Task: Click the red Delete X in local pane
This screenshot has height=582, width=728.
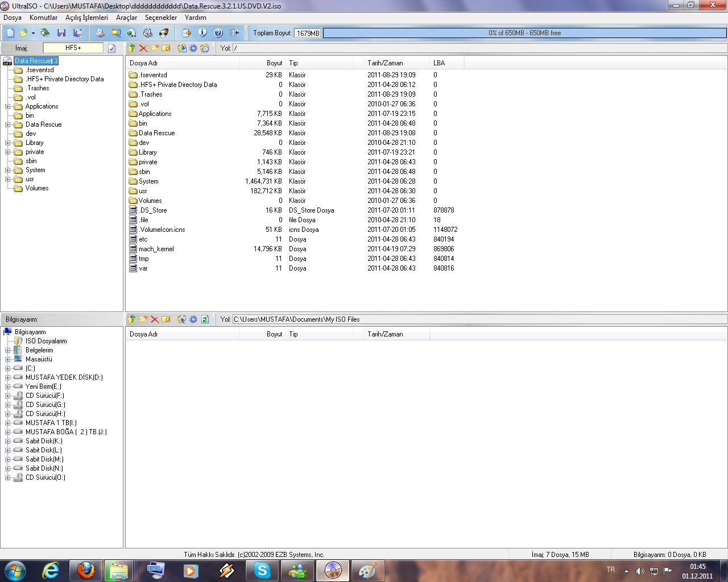Action: (155, 319)
